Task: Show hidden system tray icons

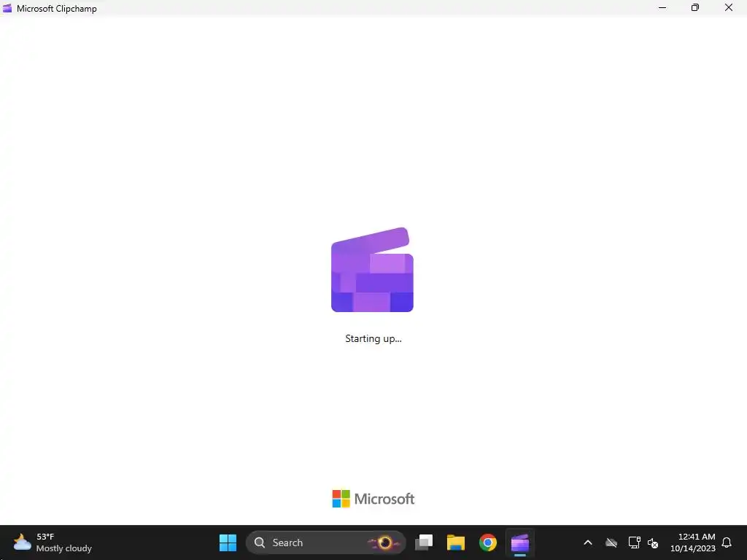Action: click(x=588, y=542)
